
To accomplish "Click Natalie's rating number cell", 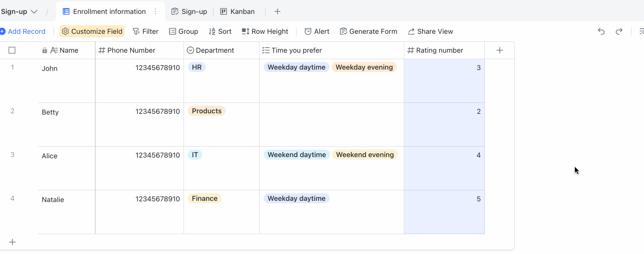I will pos(444,212).
